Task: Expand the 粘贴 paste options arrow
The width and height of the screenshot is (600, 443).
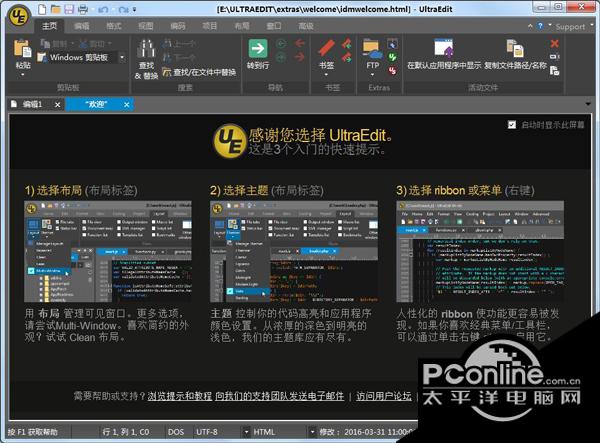Action: click(x=23, y=75)
